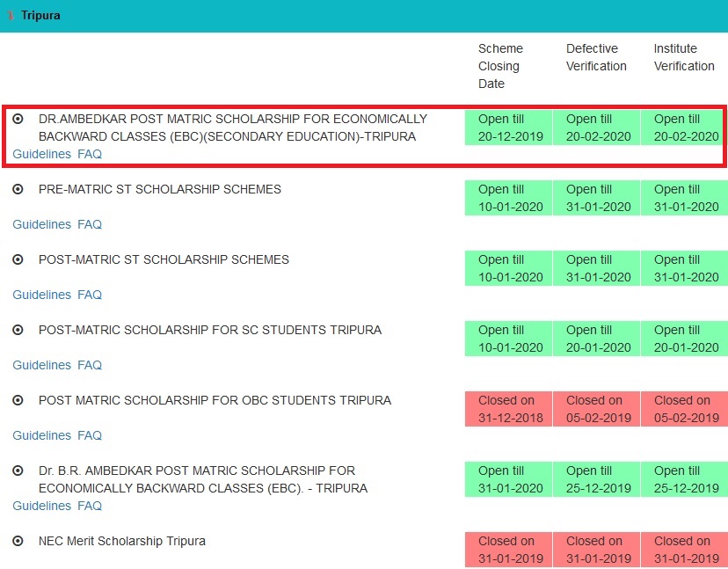
Task: Select bullet for POST MATRIC SCHOLARSHIP FOR OBC STUDENTS
Action: click(18, 400)
